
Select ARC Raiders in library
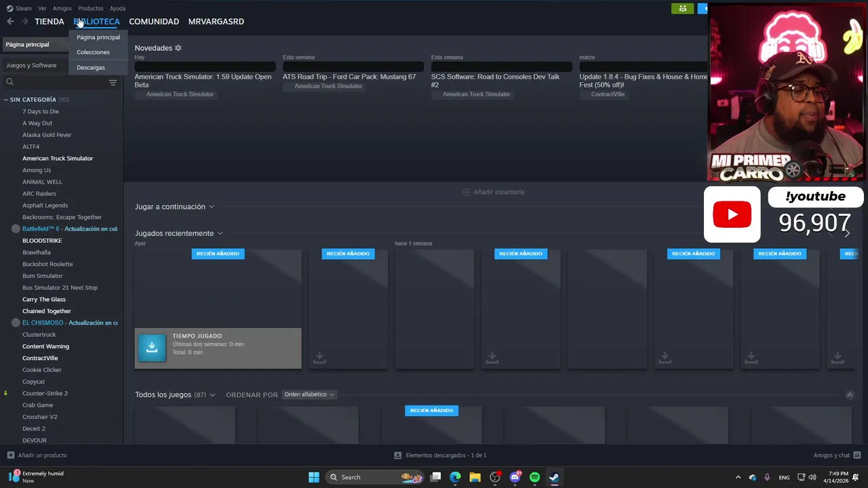[39, 194]
